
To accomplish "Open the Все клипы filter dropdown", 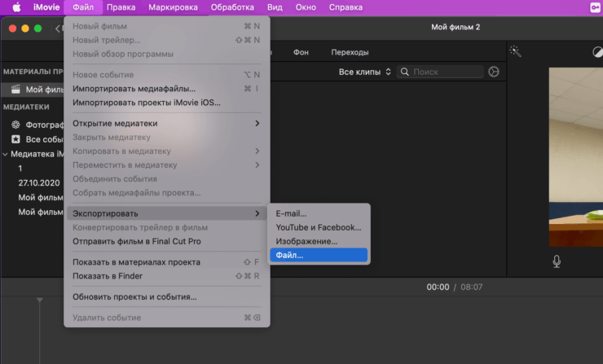I will 365,72.
